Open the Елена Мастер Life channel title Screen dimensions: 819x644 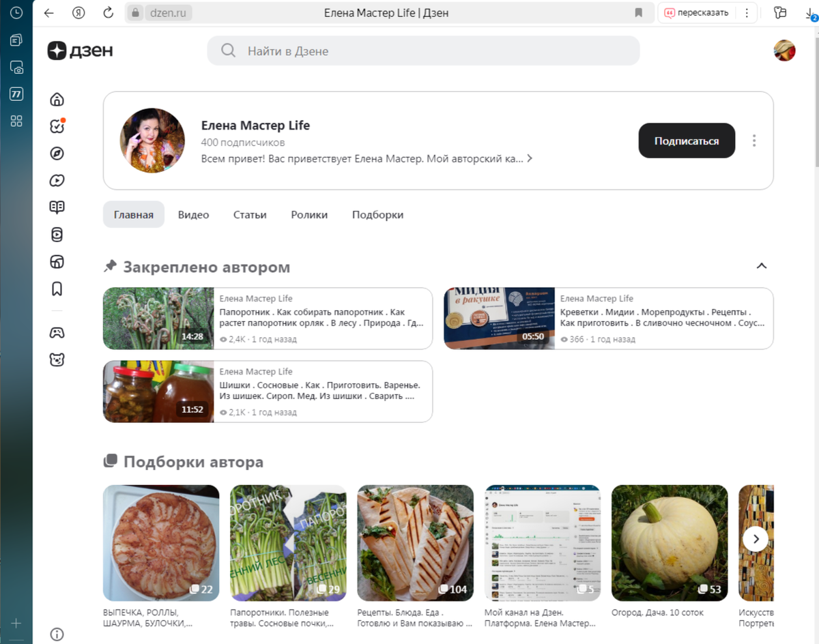click(255, 126)
